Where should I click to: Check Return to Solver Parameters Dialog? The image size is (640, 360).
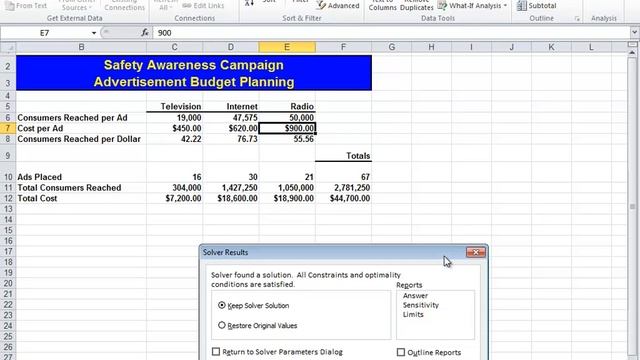pyautogui.click(x=216, y=351)
